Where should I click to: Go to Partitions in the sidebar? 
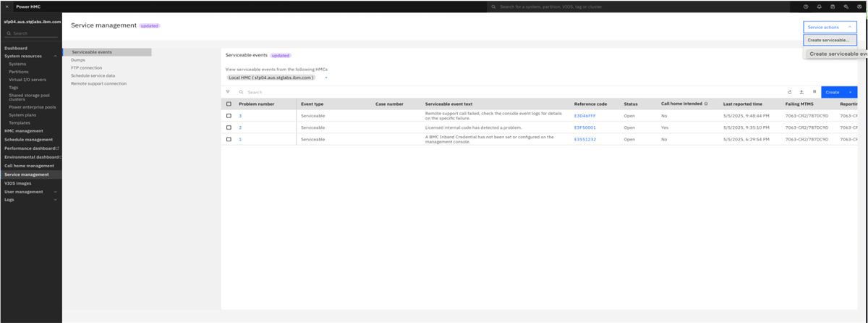pyautogui.click(x=19, y=72)
